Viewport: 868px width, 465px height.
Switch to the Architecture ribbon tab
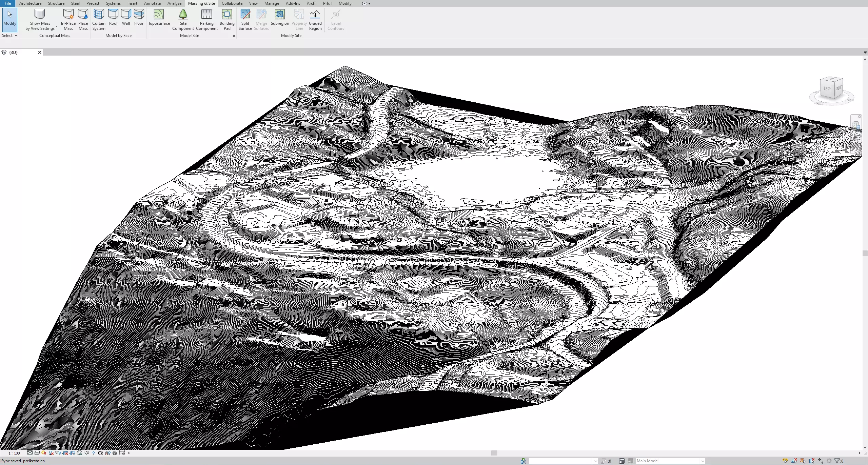[x=30, y=3]
